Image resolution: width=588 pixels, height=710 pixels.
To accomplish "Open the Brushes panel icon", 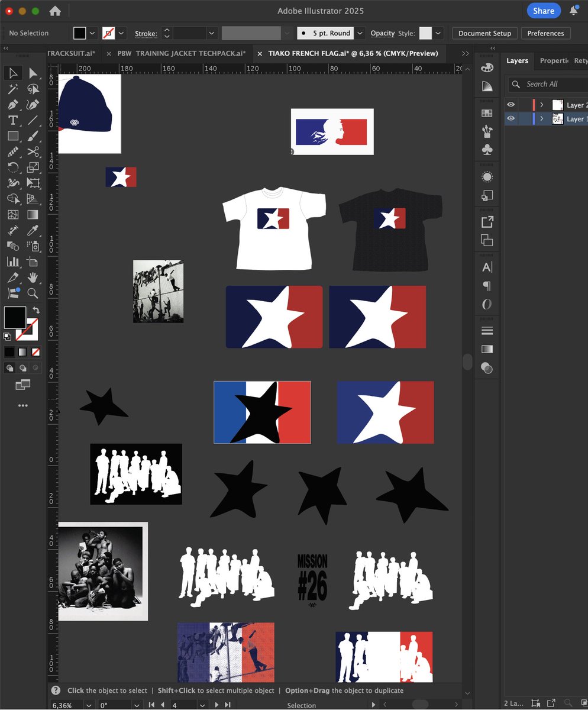I will (487, 131).
